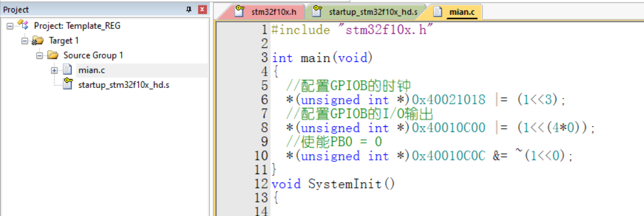Click the comment 使能PB0 = 0
This screenshot has height=216, width=644.
tap(335, 142)
